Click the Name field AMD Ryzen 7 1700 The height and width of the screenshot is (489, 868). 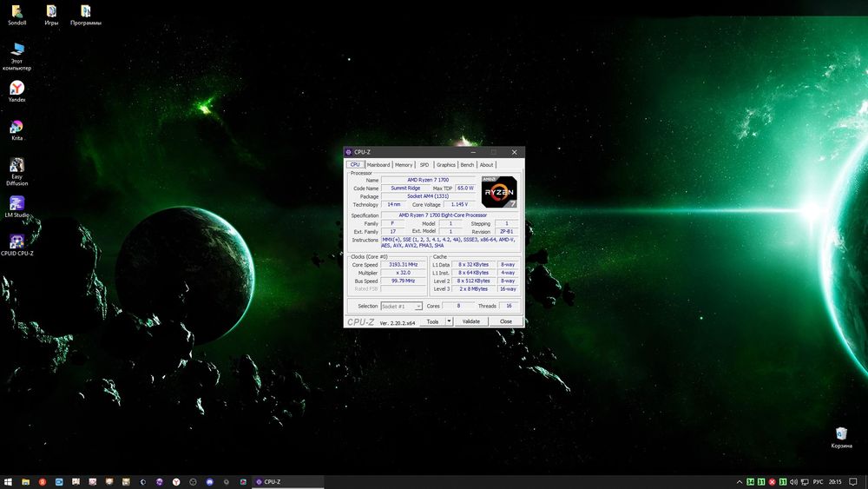[428, 180]
